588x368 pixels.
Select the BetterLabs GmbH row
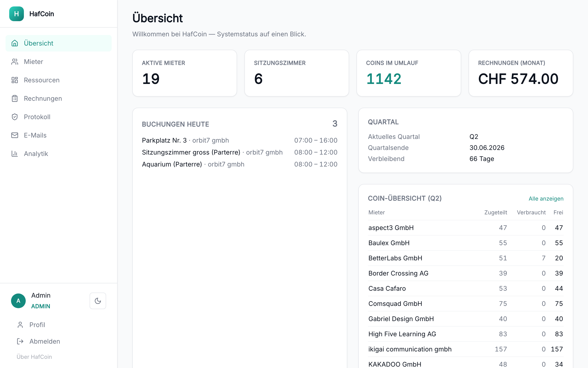(x=466, y=258)
